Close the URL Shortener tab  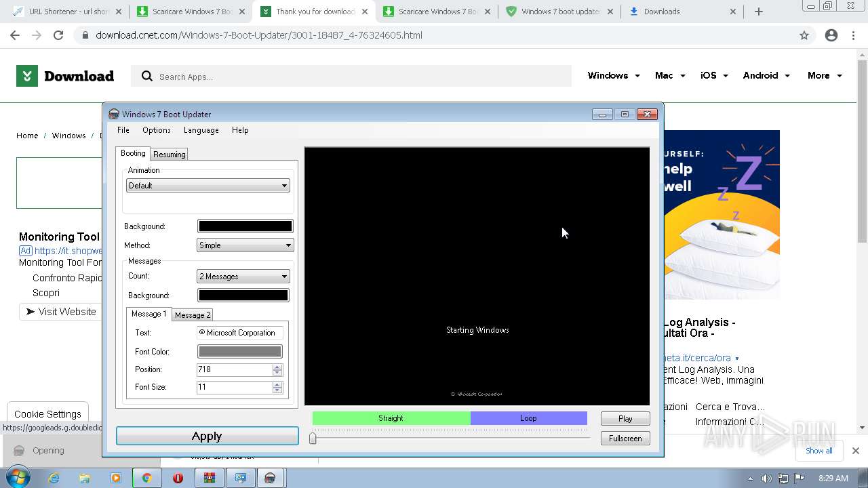tap(119, 12)
